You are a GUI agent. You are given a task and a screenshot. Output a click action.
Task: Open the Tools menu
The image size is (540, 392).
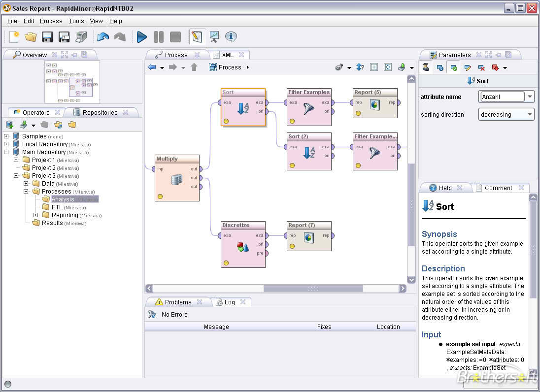(76, 21)
